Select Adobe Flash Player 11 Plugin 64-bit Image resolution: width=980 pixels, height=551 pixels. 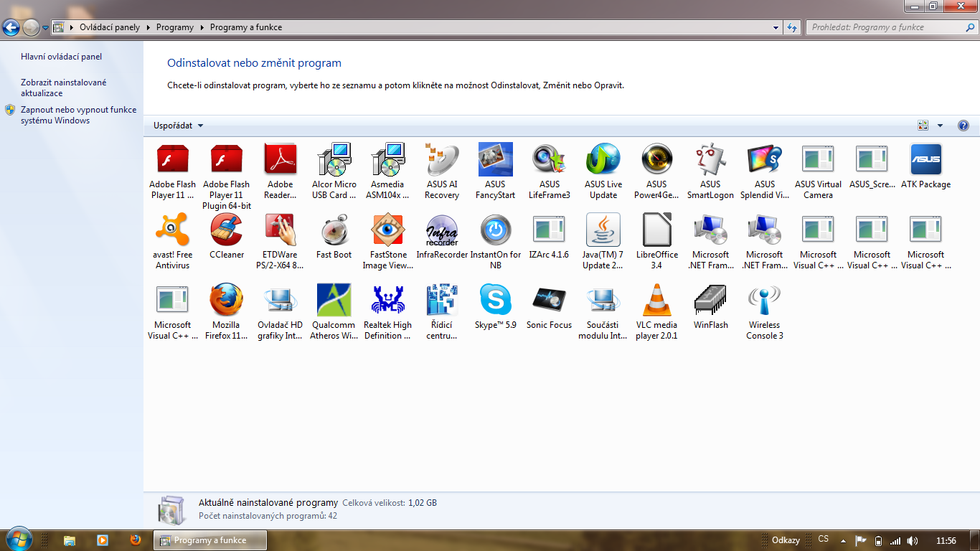click(x=227, y=176)
